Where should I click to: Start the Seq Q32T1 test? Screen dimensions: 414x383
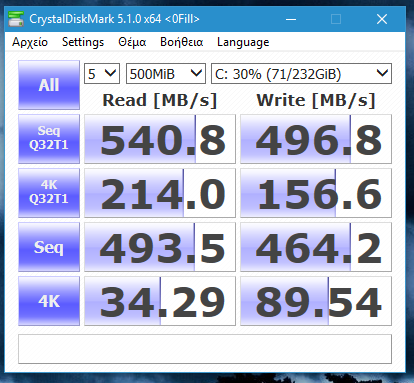(49, 139)
